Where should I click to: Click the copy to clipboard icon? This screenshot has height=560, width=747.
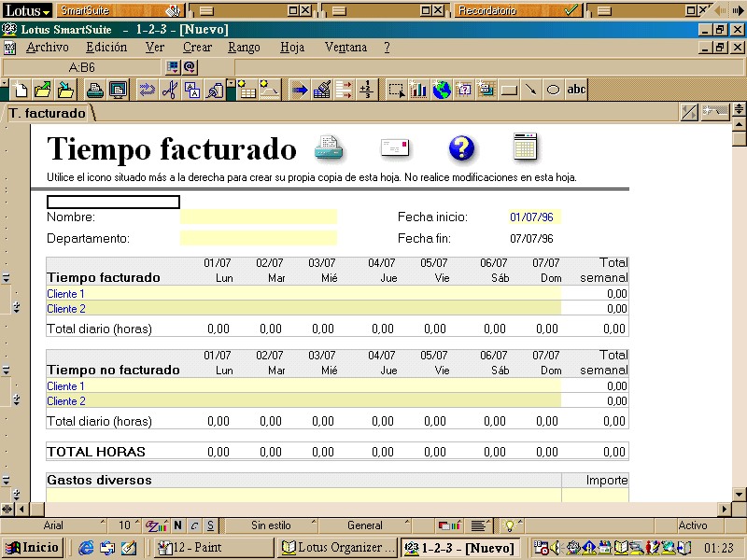pos(192,90)
